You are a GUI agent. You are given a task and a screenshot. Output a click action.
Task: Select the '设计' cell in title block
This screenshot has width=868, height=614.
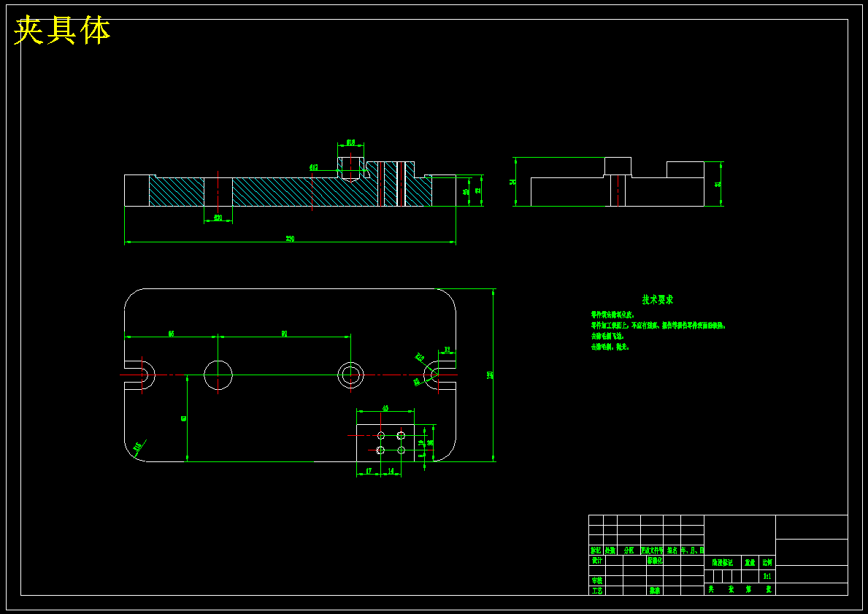point(596,560)
